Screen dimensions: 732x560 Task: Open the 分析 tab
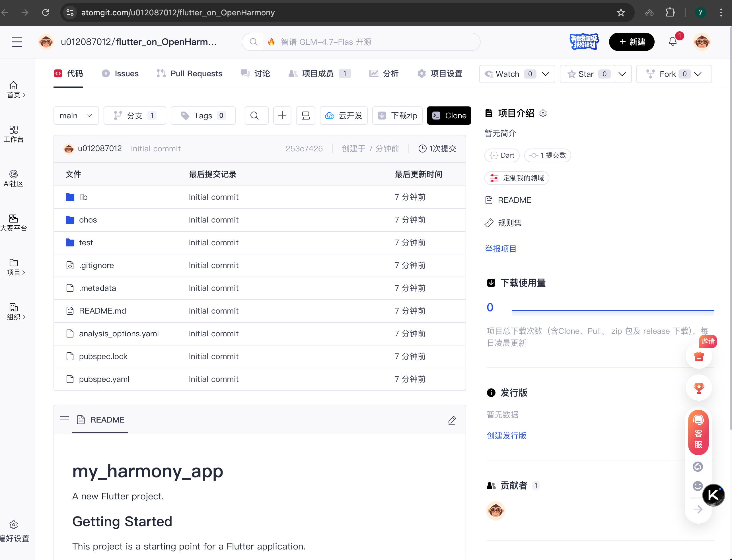384,74
